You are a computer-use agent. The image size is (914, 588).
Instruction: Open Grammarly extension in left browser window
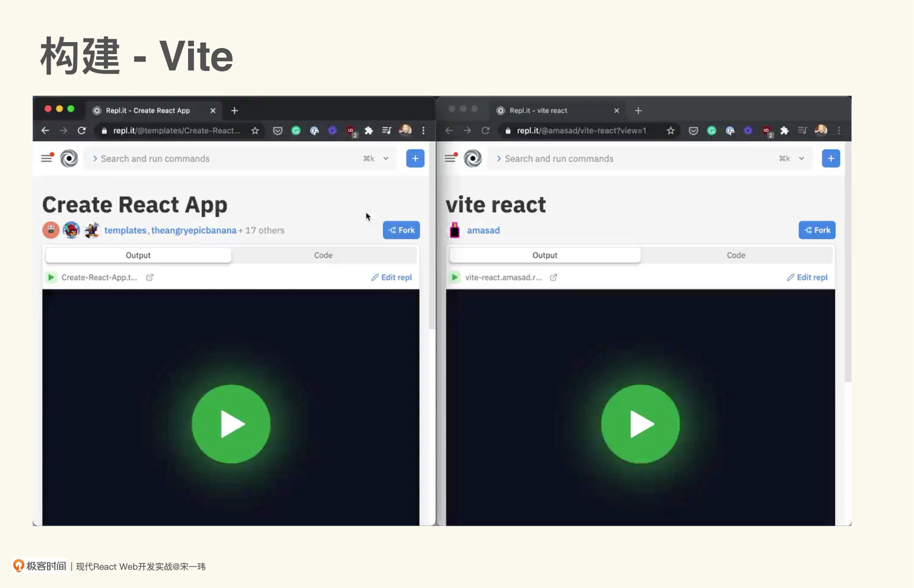pos(296,130)
